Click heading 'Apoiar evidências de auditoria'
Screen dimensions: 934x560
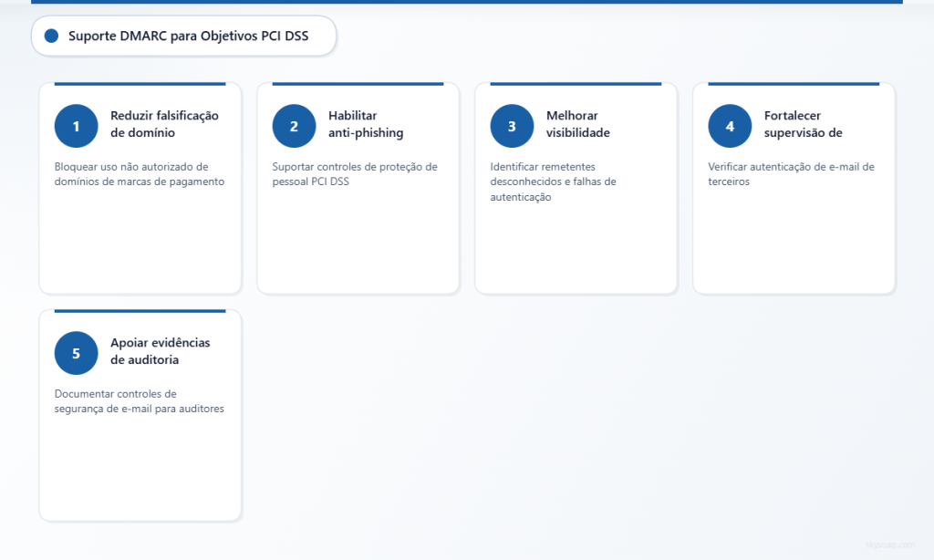161,351
